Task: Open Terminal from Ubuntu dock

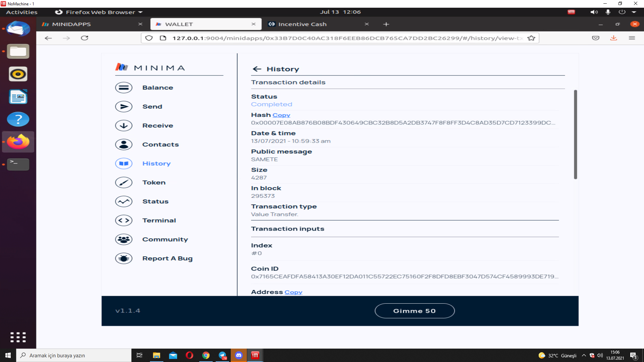Action: pyautogui.click(x=18, y=164)
